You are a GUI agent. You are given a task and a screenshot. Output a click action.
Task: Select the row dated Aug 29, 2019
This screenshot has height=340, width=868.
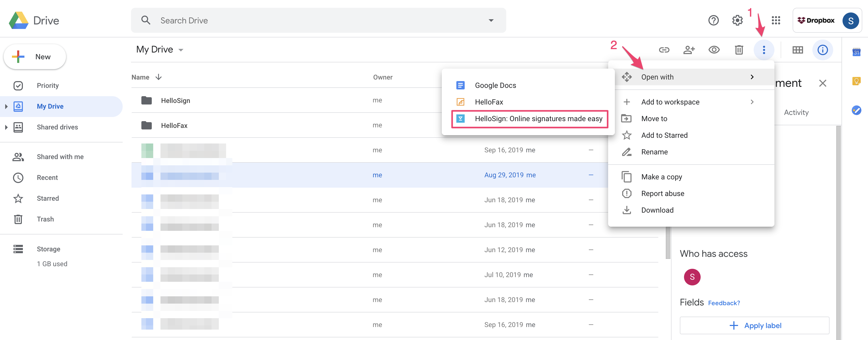point(370,175)
